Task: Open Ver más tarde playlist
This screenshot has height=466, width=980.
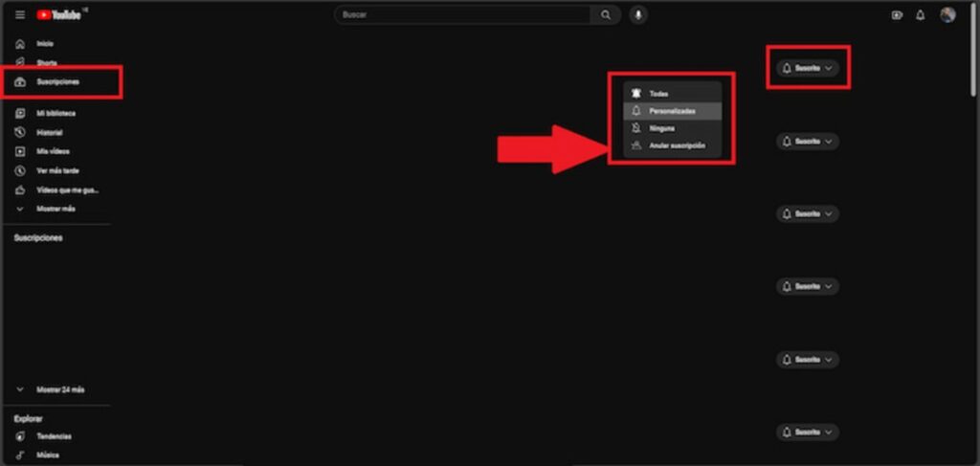Action: (x=56, y=170)
